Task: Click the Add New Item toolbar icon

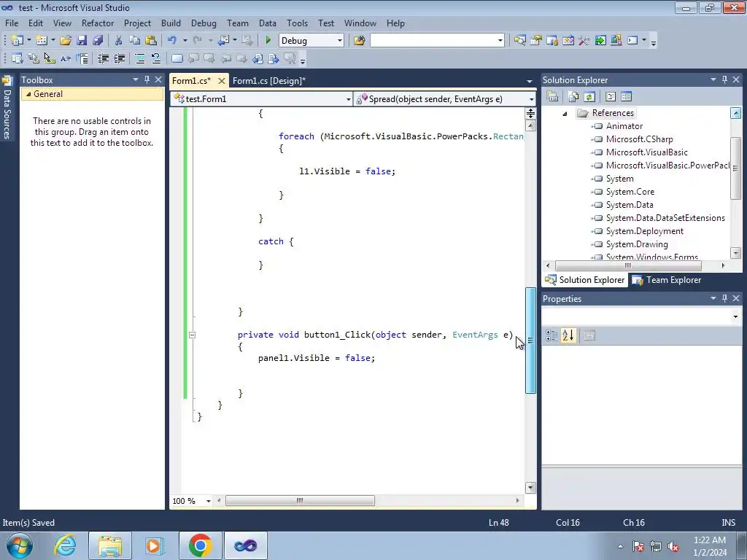Action: click(42, 41)
